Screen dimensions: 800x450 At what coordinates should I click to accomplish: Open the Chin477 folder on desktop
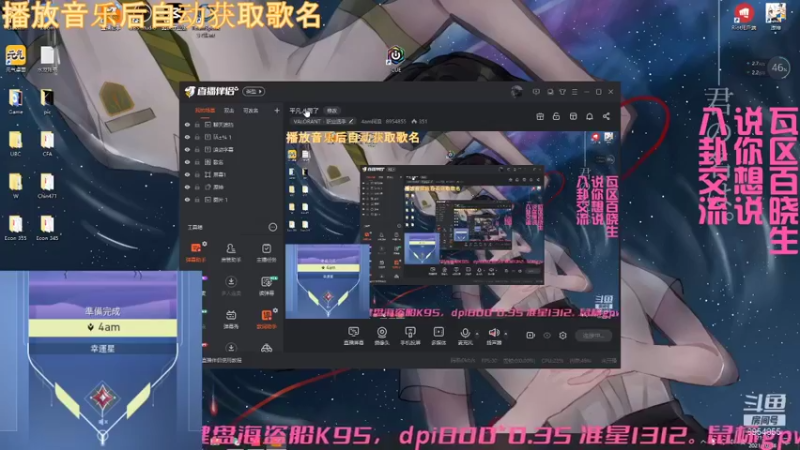47,186
